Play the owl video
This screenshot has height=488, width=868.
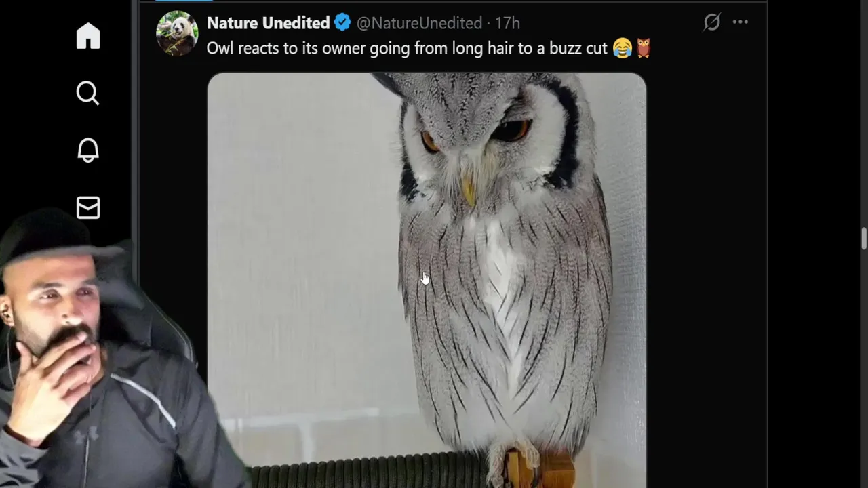coord(427,280)
